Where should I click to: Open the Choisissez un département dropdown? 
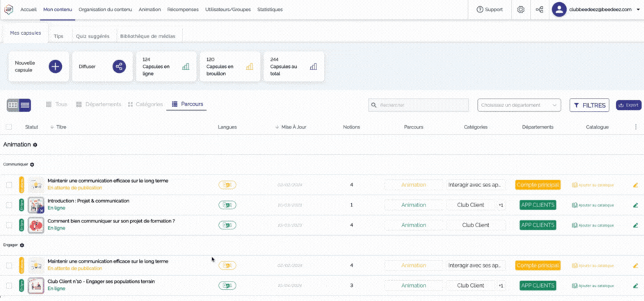[519, 105]
